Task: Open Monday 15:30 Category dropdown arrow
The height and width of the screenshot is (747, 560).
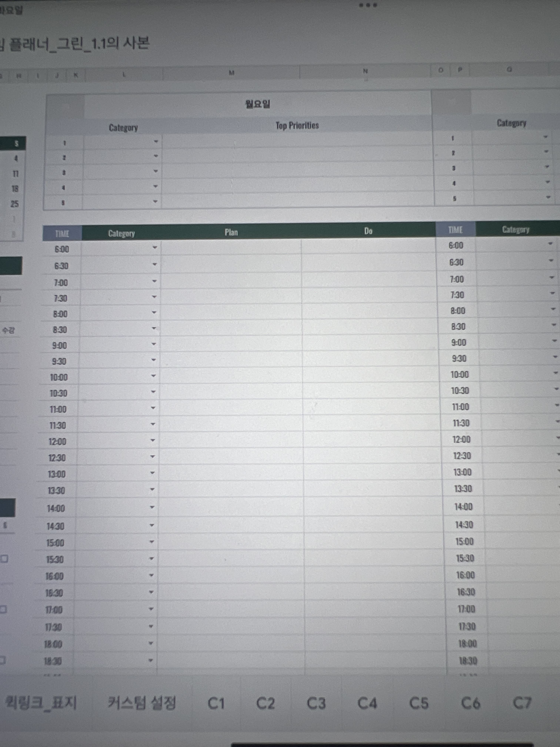Action: [151, 558]
